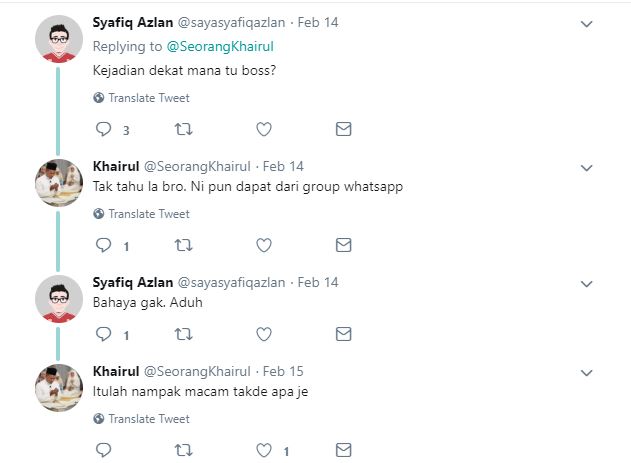Retweet the 'Tak tahu la bro' tweet
This screenshot has width=631, height=463.
tap(184, 245)
